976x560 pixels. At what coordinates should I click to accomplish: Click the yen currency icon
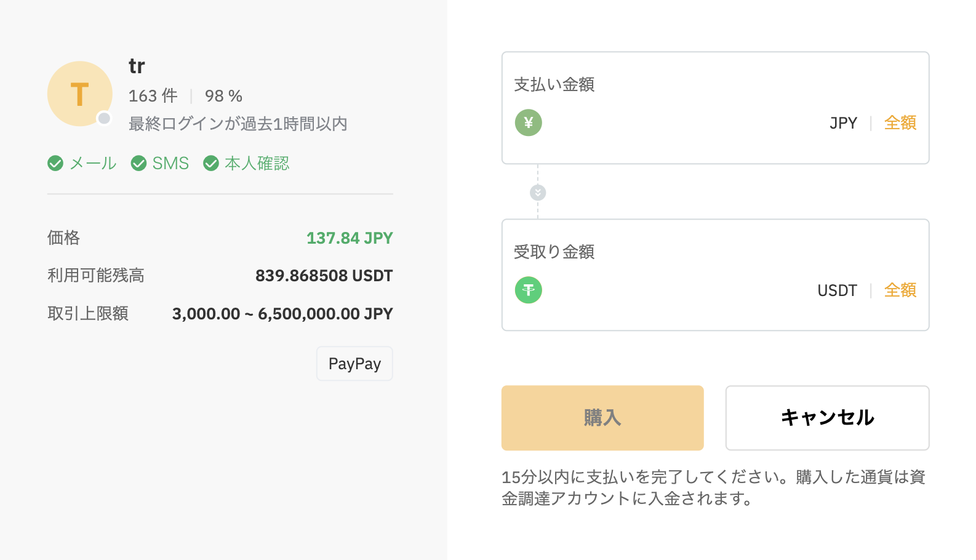(528, 122)
